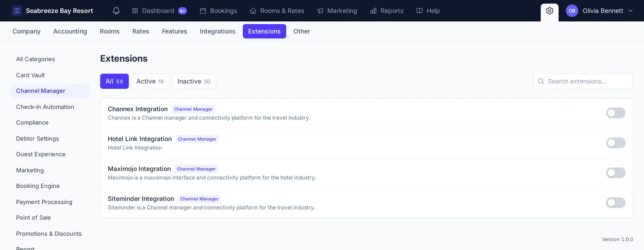Enable the Siteminder Integration toggle
644x250 pixels.
click(616, 203)
